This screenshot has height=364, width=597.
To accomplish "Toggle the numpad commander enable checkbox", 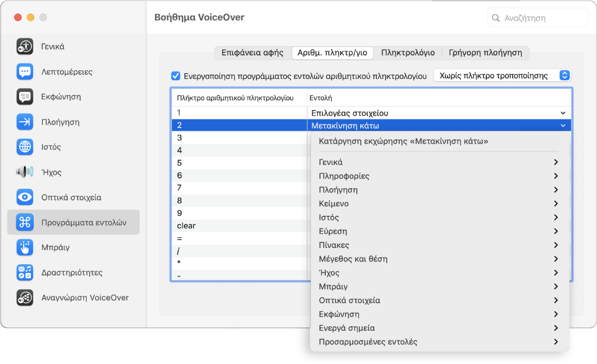I will click(175, 76).
